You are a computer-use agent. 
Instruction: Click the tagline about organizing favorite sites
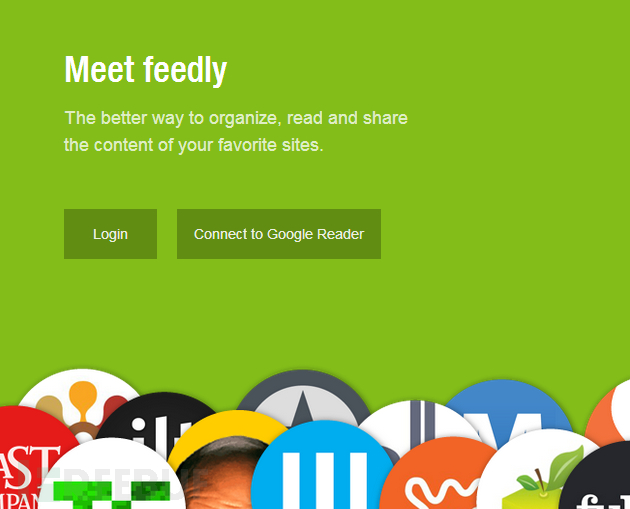[x=236, y=131]
